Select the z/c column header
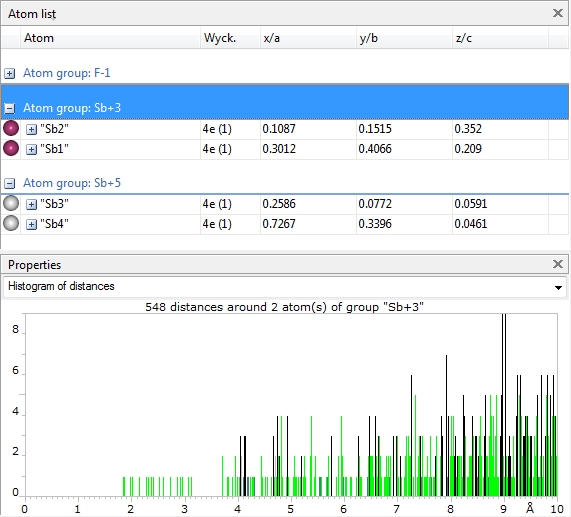Screen dimensions: 571x517 [500, 38]
